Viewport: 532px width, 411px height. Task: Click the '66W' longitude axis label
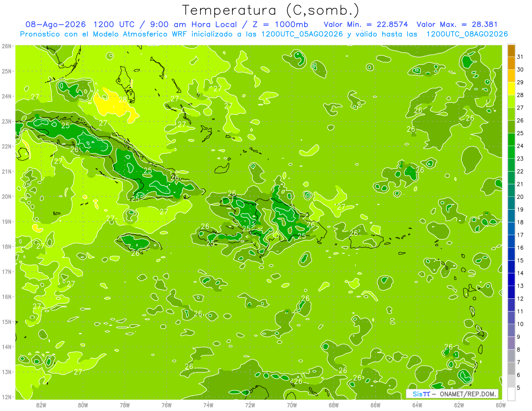(x=376, y=405)
